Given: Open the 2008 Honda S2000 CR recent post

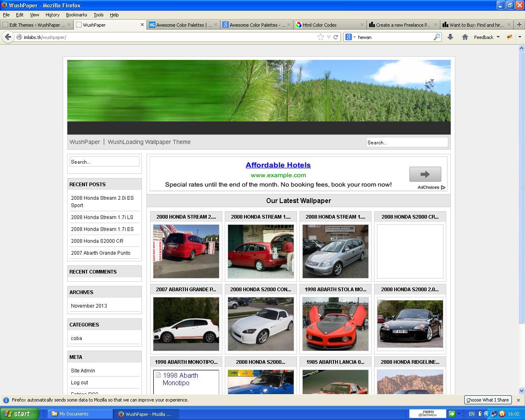Looking at the screenshot, I should 97,241.
